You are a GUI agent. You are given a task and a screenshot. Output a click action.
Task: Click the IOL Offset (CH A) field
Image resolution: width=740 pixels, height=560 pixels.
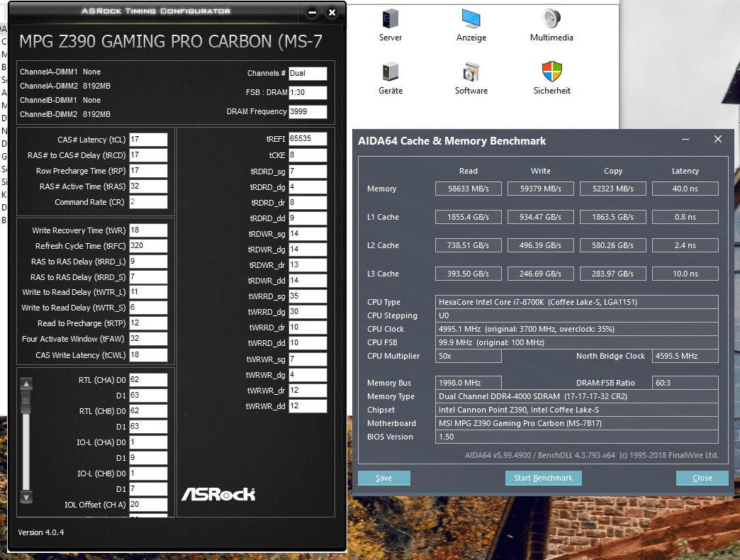click(148, 504)
